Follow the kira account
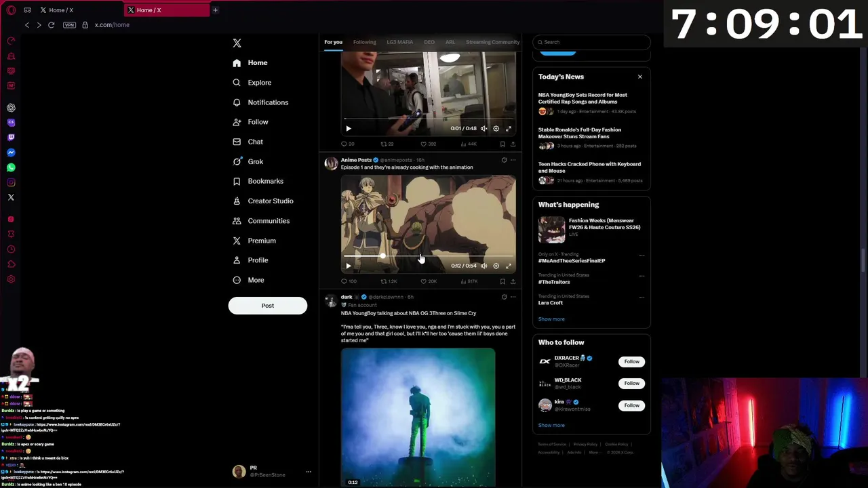This screenshot has width=868, height=488. (631, 405)
